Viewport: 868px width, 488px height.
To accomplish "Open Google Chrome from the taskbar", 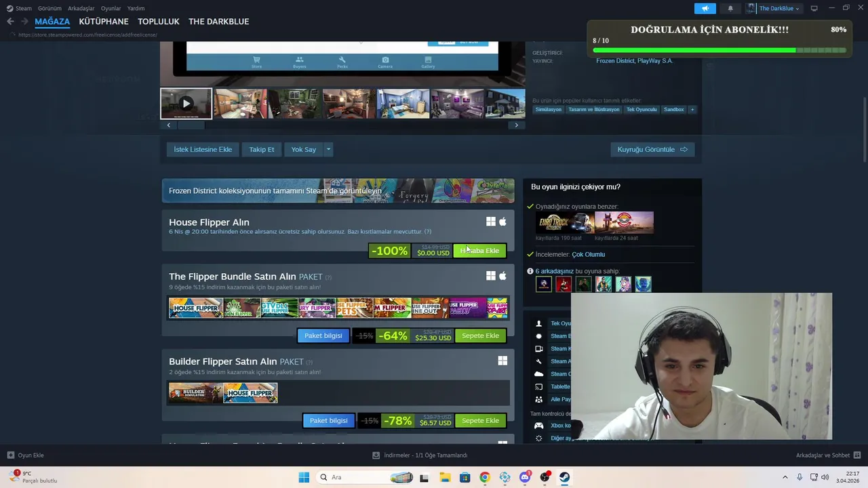I will tap(484, 477).
